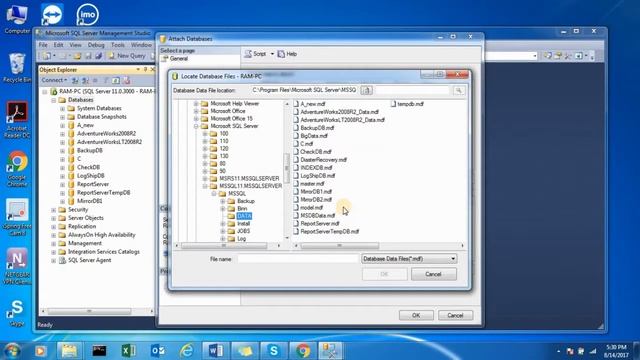
Task: Open Chrome taskbar icon
Action: click(x=302, y=351)
